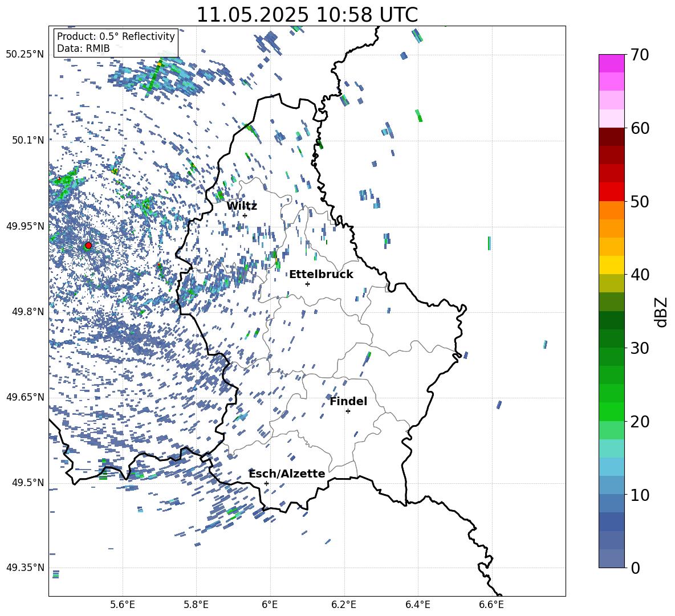Click the 40 tick on colorbar
This screenshot has height=616, width=675.
[640, 275]
